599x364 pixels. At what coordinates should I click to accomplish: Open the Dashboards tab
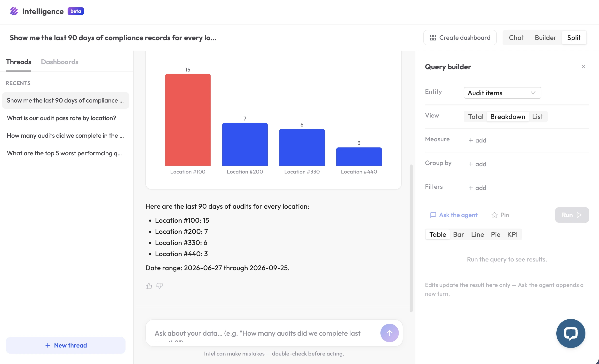tap(60, 62)
